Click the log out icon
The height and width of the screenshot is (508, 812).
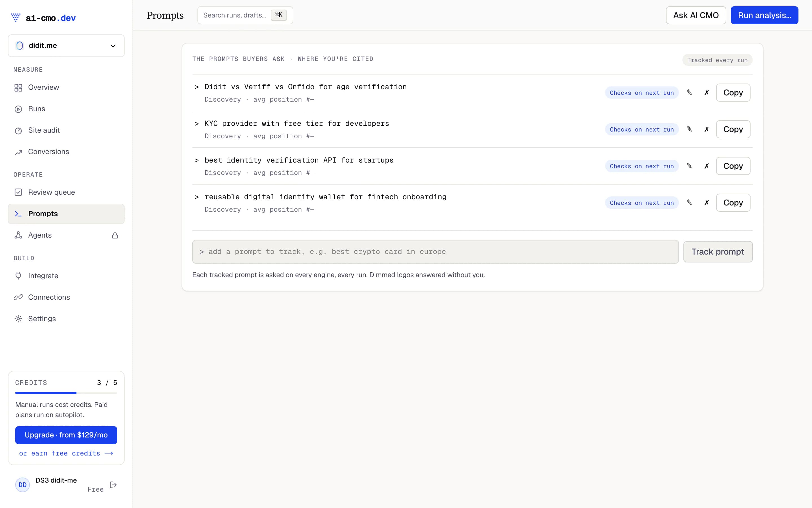point(113,485)
